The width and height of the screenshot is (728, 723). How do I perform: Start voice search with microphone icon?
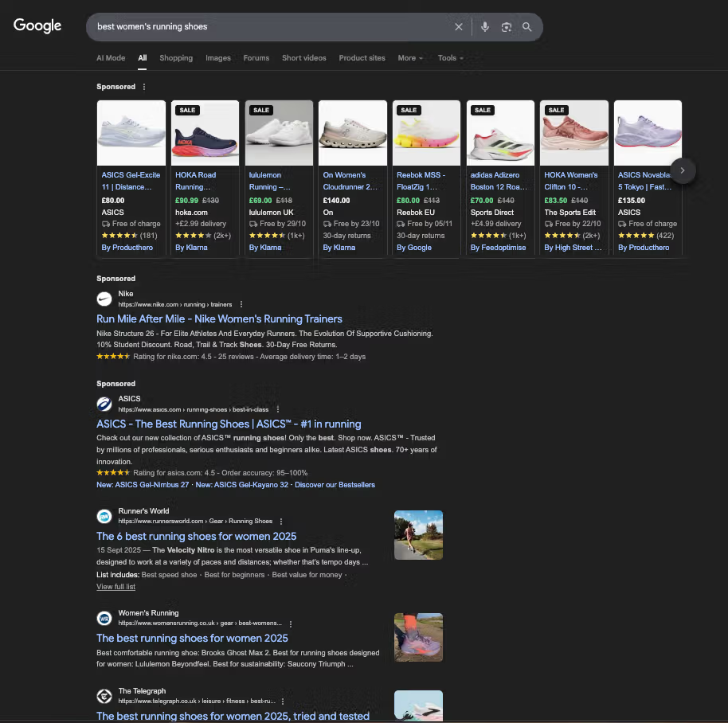(x=484, y=27)
